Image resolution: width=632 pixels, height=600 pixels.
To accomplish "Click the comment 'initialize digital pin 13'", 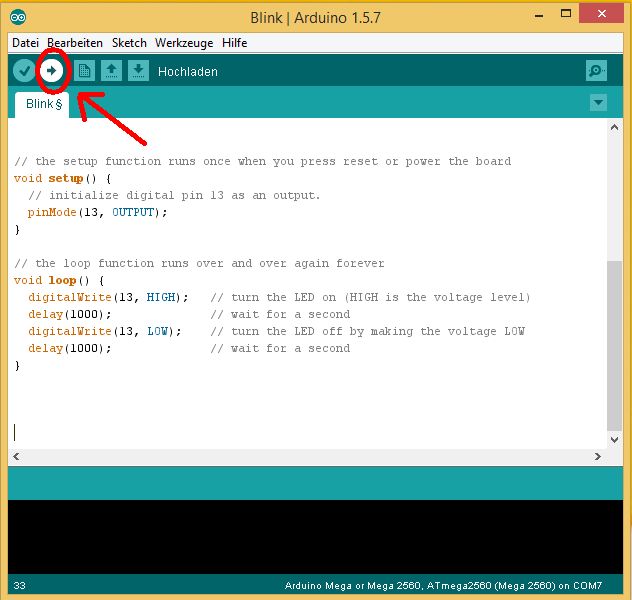I will click(136, 195).
